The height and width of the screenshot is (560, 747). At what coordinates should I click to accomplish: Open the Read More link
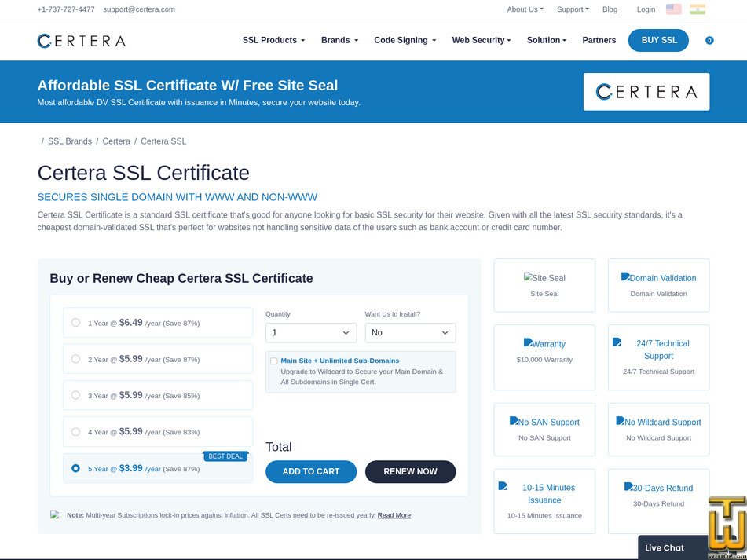pos(394,515)
